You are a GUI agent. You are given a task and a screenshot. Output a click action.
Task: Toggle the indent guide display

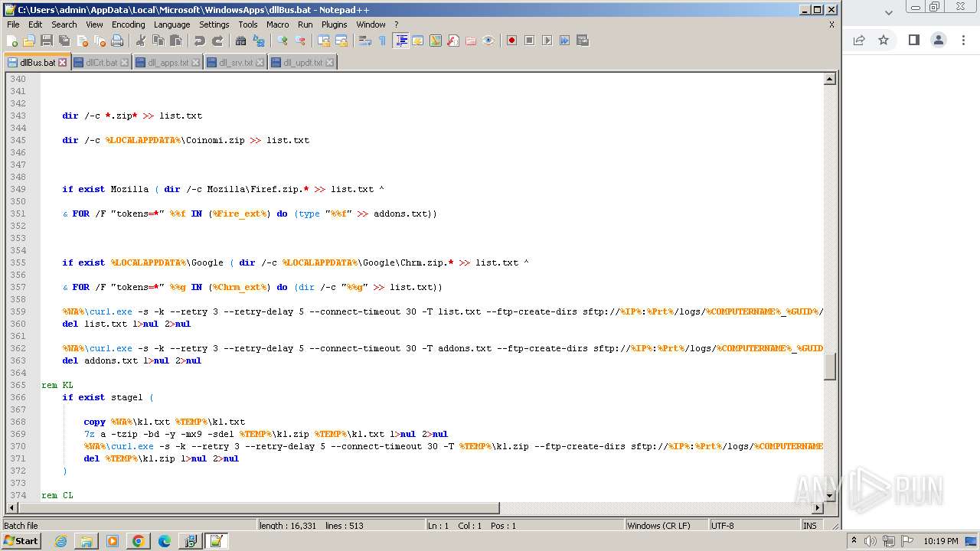pos(400,41)
